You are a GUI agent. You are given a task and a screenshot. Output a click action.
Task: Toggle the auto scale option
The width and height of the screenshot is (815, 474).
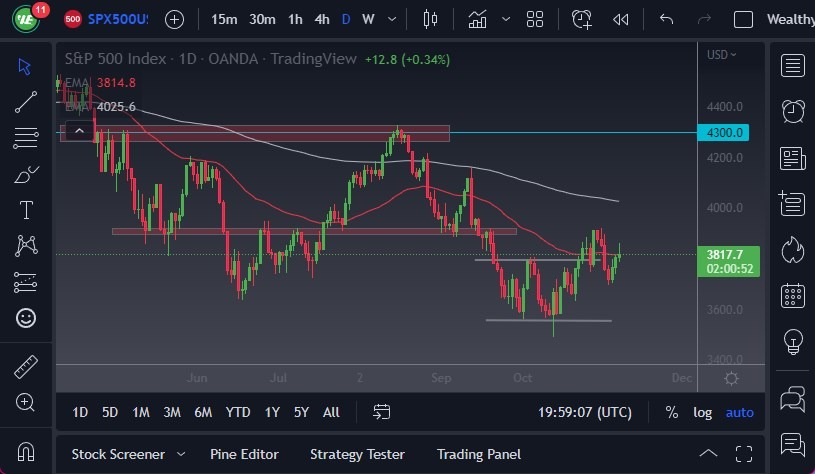tap(739, 412)
